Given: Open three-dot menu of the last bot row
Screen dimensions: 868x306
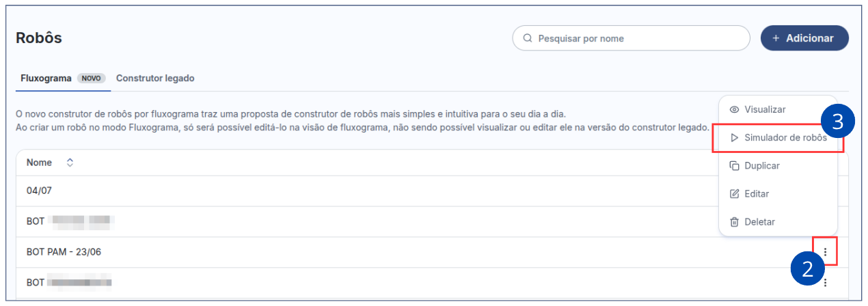Looking at the screenshot, I should (825, 282).
